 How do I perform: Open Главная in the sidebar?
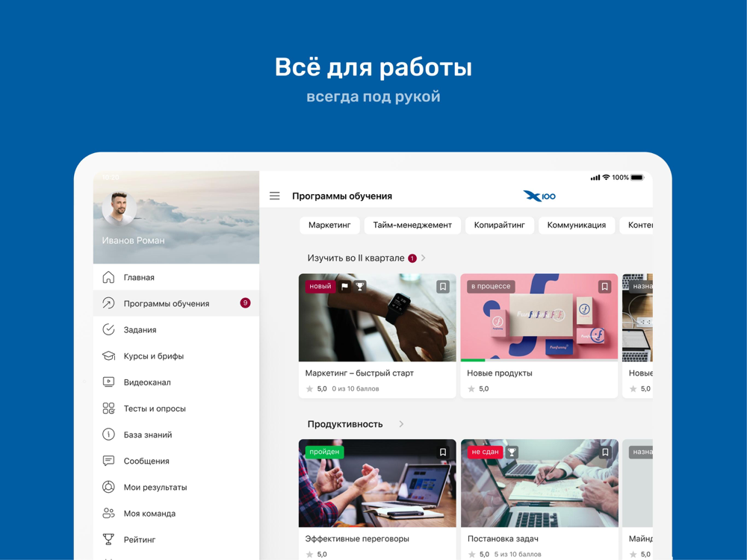click(176, 277)
